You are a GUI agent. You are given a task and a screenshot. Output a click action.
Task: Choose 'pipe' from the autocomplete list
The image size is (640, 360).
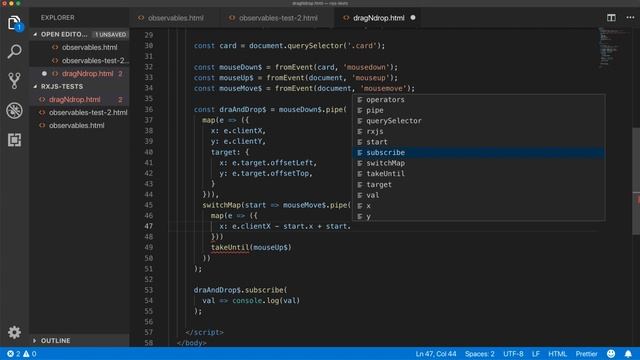(x=478, y=110)
